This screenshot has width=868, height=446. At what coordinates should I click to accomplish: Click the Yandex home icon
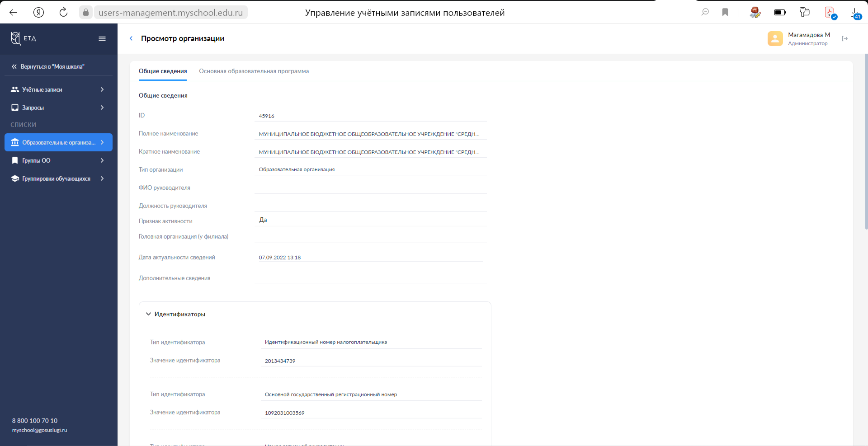click(39, 12)
